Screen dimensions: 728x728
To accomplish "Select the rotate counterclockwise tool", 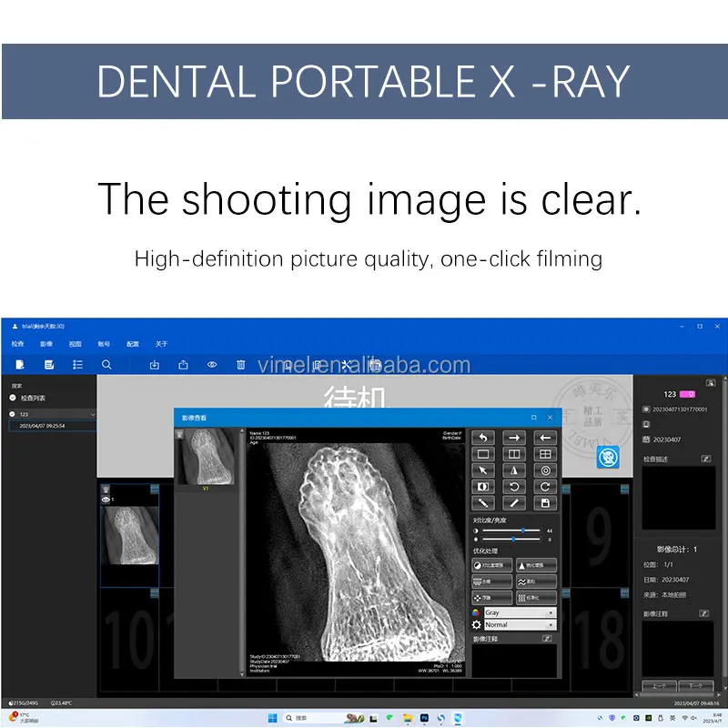I will [515, 487].
